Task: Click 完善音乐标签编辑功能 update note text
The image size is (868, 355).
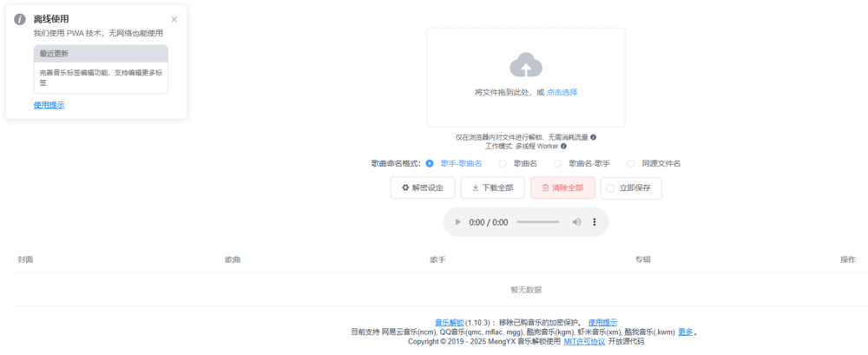Action: pos(101,77)
